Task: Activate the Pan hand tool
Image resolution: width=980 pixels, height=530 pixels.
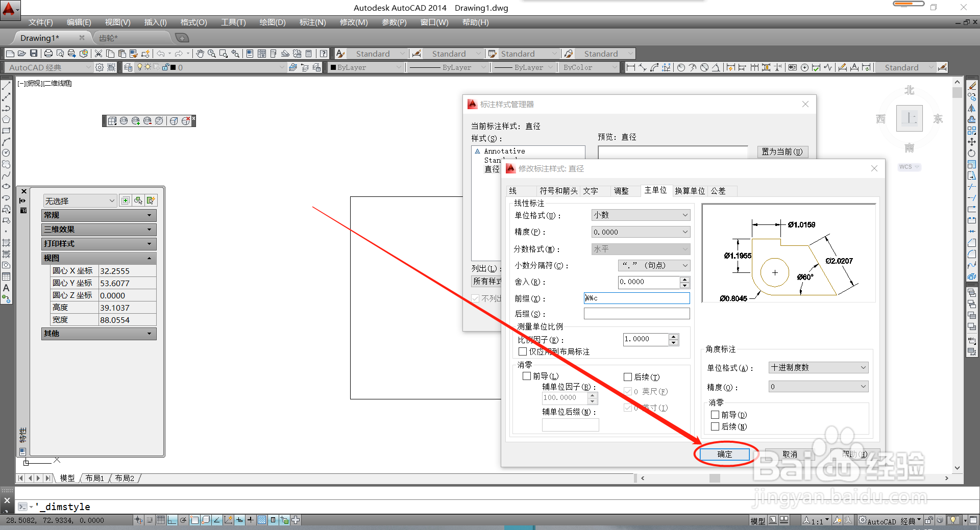Action: [x=200, y=54]
